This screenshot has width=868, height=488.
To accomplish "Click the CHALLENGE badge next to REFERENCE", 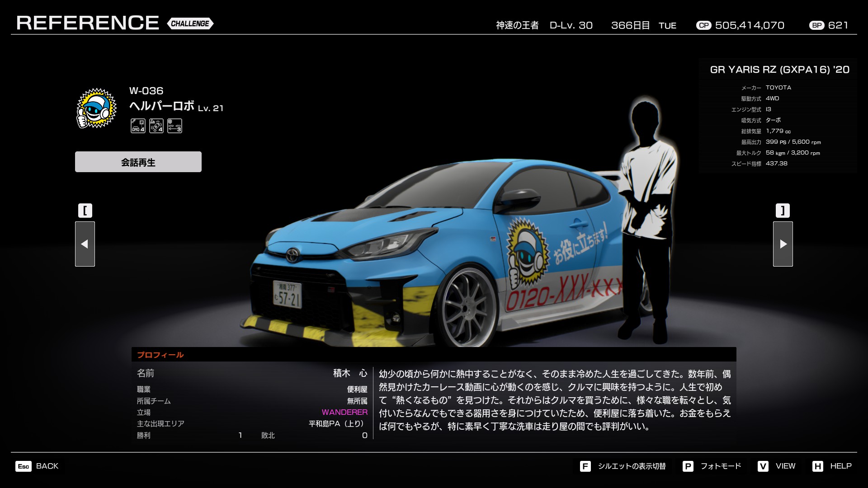I will (x=190, y=23).
